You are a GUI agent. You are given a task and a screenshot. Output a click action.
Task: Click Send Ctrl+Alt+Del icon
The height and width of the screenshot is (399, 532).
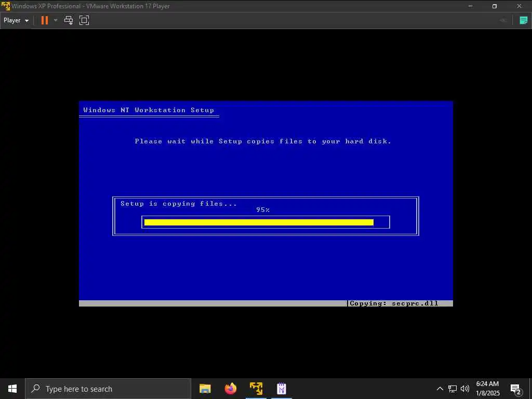[69, 20]
